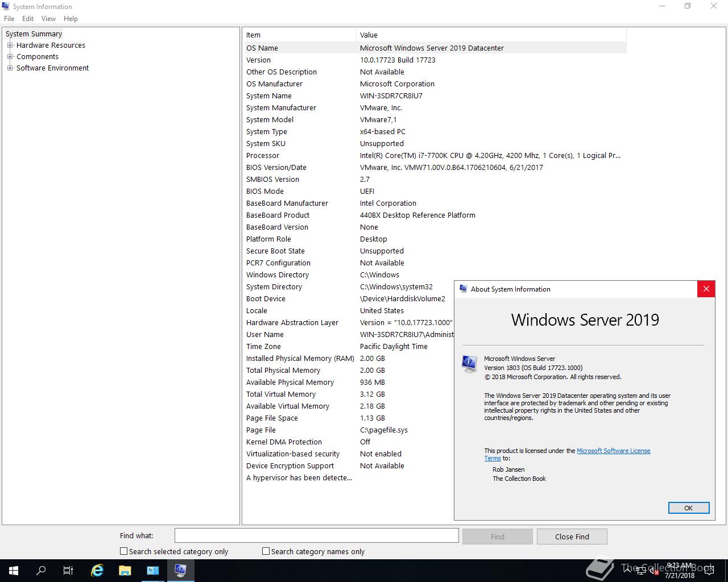Screen dimensions: 728x582
Task: Select the Virtualization-based security row
Action: (x=349, y=454)
